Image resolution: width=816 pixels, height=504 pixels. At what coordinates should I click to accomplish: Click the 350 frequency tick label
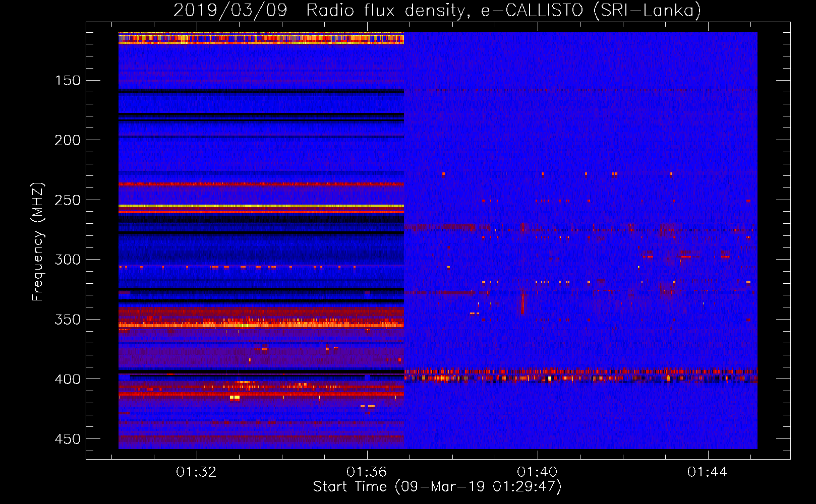coord(68,320)
